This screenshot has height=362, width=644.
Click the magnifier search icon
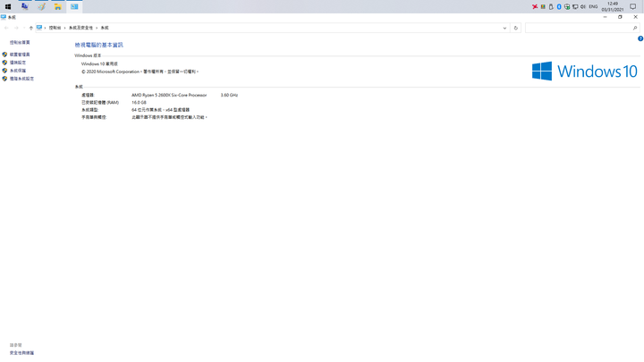pos(635,28)
